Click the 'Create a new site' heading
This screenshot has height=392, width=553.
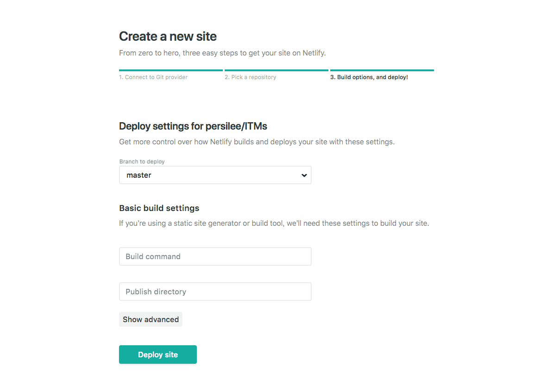point(168,36)
